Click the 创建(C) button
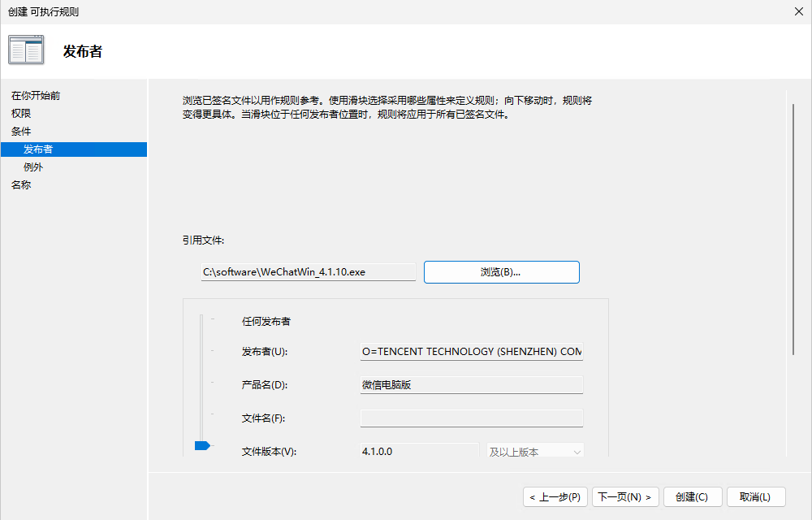 [693, 497]
